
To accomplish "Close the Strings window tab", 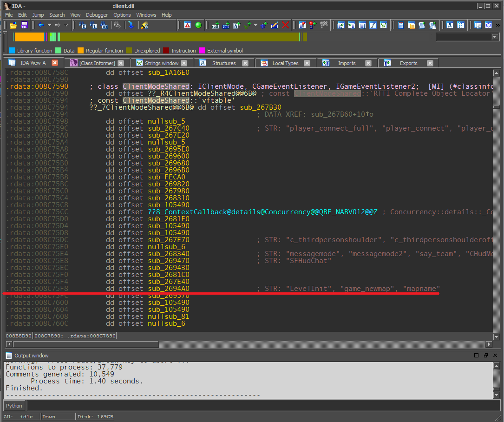I will pos(184,63).
